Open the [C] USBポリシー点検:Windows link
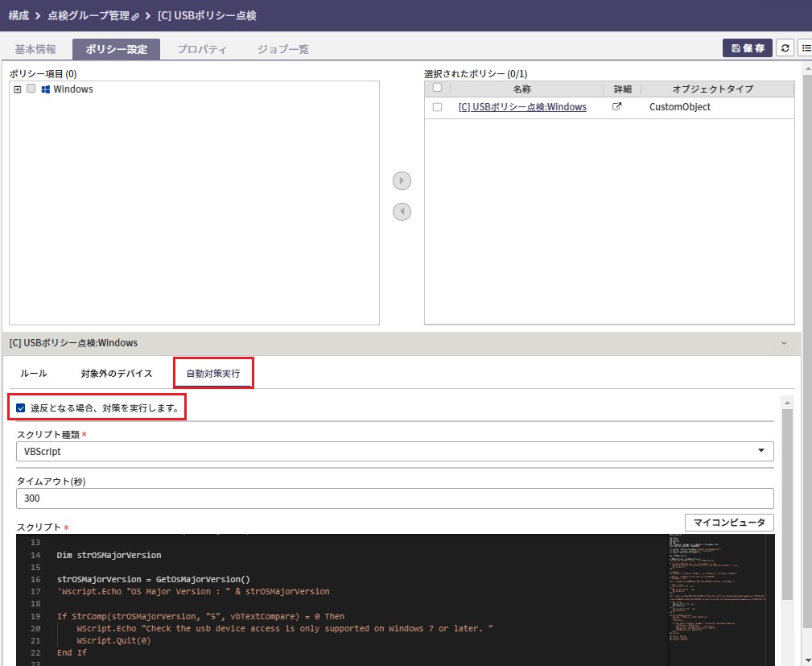Viewport: 812px width, 666px height. click(x=522, y=107)
